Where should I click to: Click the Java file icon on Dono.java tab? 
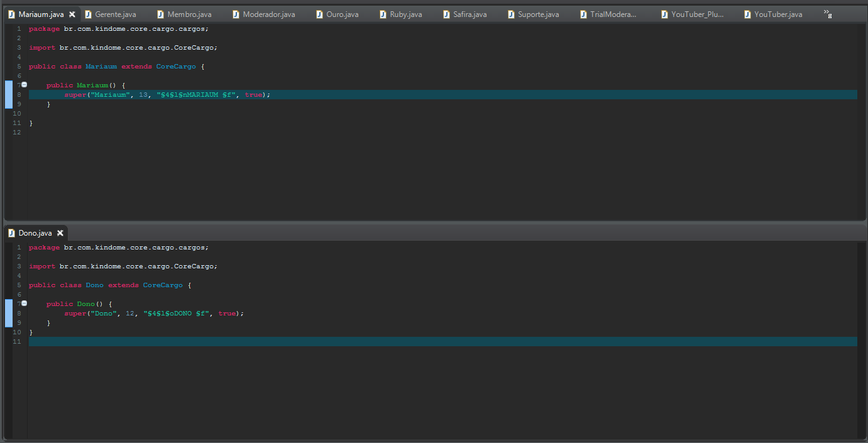tap(11, 233)
